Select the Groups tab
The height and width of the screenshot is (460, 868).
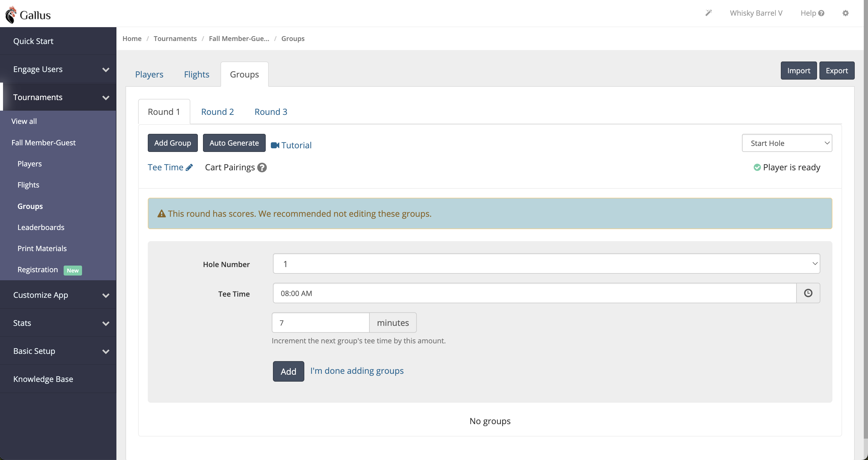[x=244, y=74]
